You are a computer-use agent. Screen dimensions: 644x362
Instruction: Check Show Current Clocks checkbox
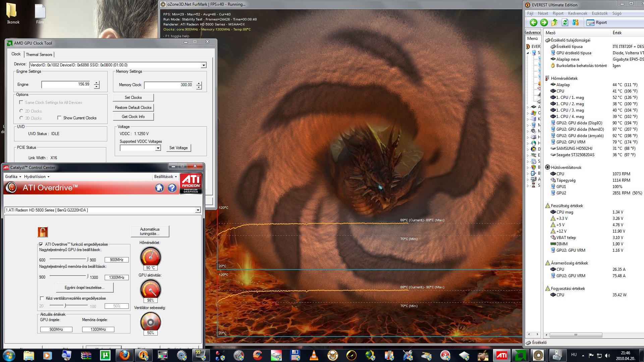(59, 118)
